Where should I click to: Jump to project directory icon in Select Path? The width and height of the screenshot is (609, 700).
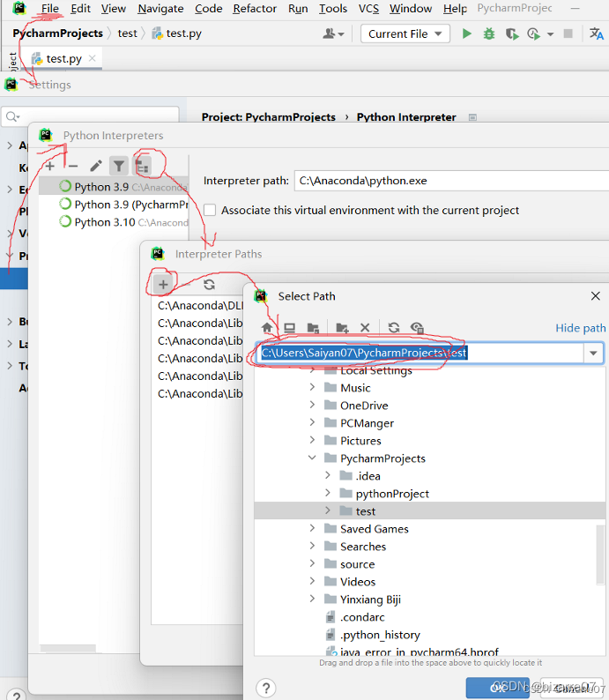click(x=313, y=328)
